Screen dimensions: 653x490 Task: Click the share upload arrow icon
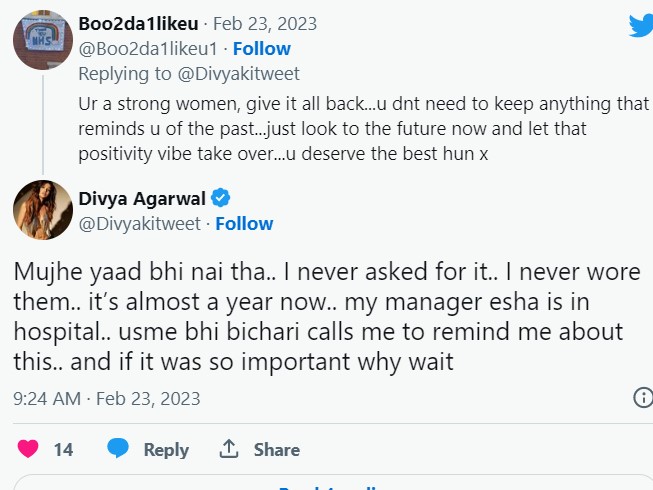229,449
